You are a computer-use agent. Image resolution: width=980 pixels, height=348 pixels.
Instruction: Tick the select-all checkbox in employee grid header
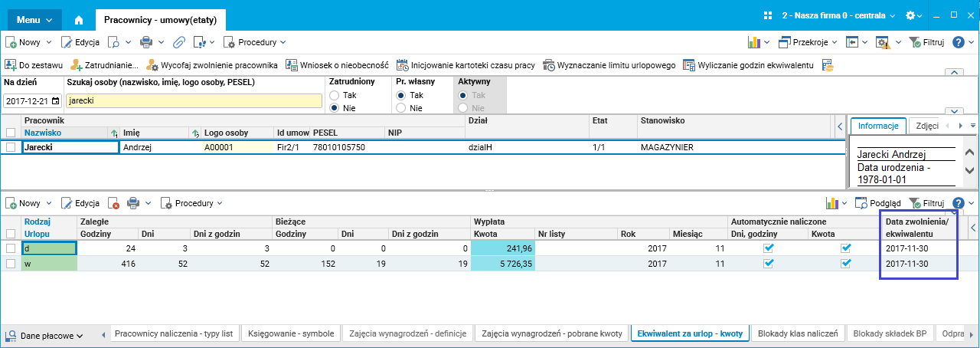[x=11, y=133]
